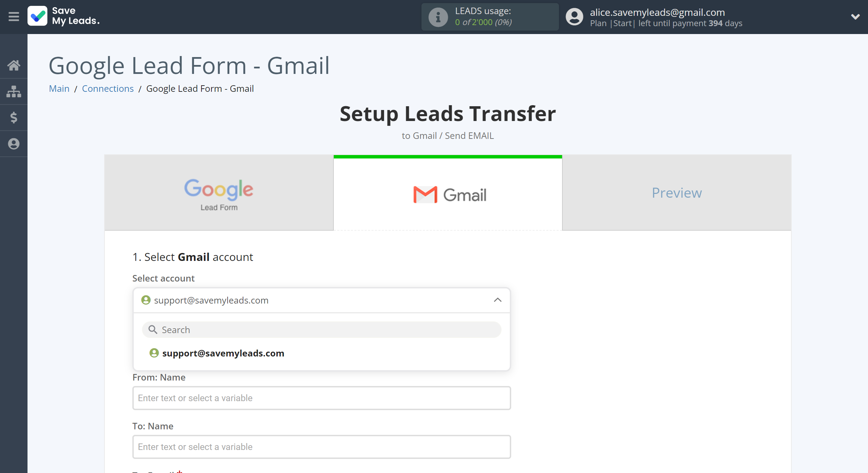The width and height of the screenshot is (868, 473).
Task: Switch to the Google Lead Form tab
Action: pos(219,193)
